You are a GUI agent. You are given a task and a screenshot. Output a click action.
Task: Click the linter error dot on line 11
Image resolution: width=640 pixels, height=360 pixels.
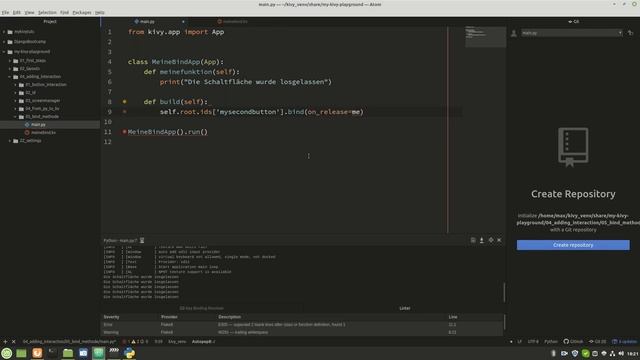tap(124, 132)
